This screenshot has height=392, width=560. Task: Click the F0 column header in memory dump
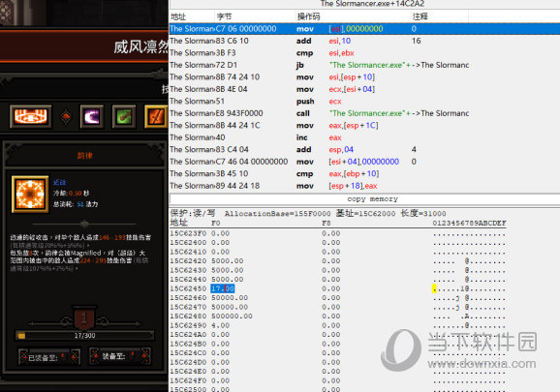pyautogui.click(x=216, y=224)
